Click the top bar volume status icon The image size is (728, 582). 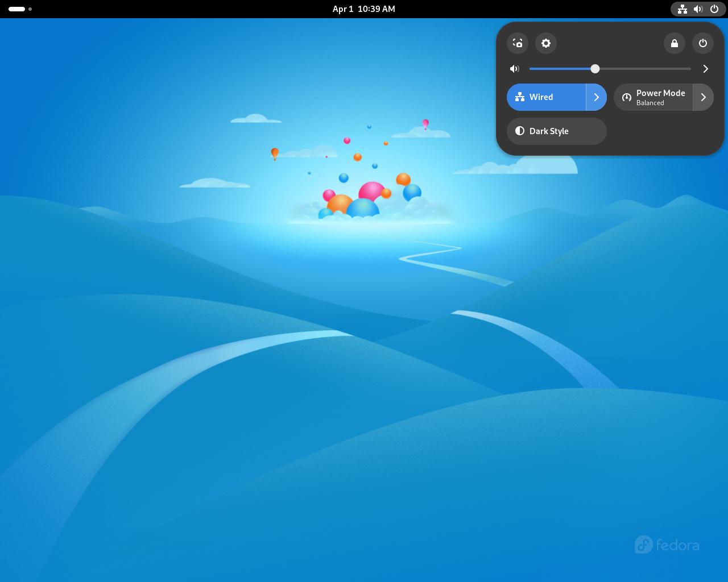pos(698,9)
